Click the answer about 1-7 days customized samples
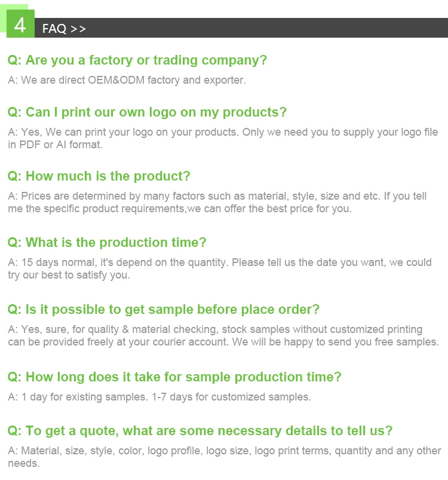The width and height of the screenshot is (448, 480). click(159, 397)
